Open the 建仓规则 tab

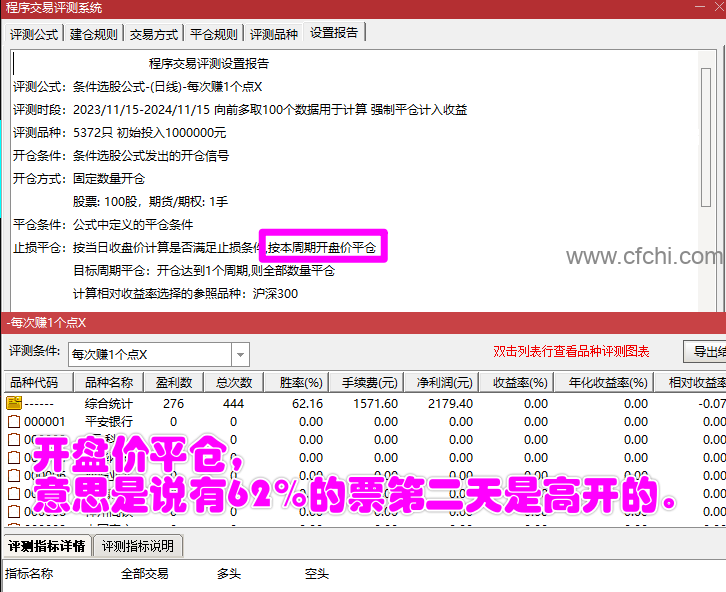tap(94, 34)
